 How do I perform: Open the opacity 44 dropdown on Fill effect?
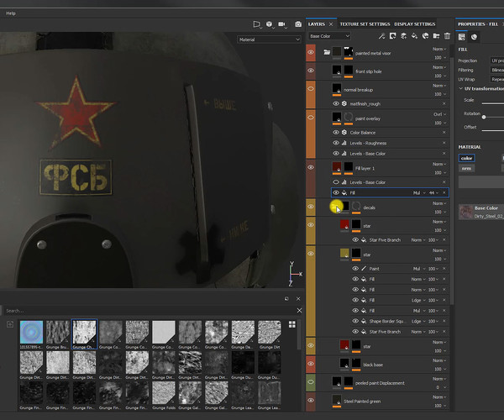[433, 193]
